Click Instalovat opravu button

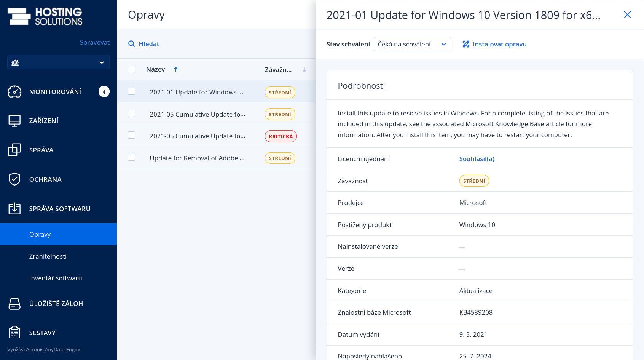point(495,44)
